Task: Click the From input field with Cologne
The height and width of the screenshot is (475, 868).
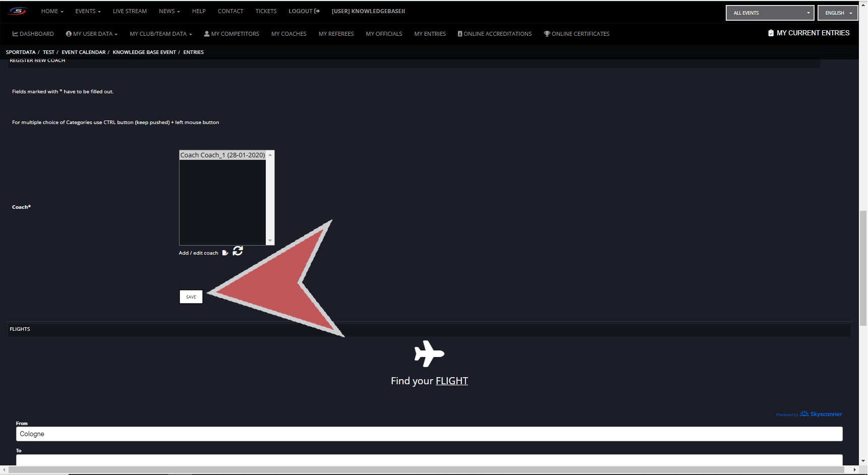Action: [x=429, y=434]
